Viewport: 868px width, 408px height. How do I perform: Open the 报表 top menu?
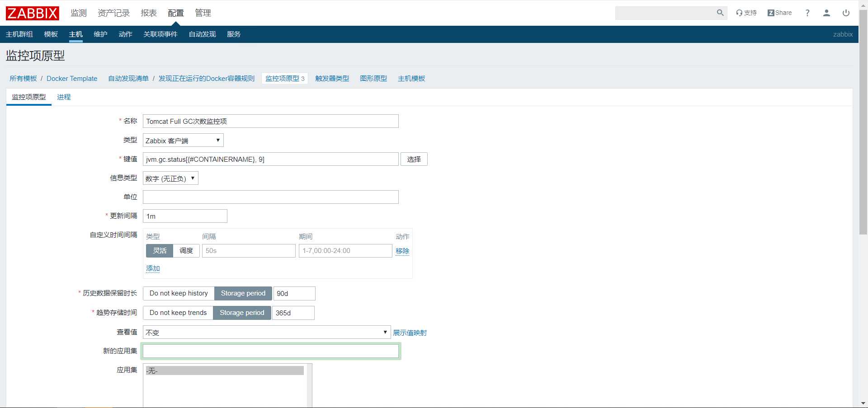pos(149,13)
